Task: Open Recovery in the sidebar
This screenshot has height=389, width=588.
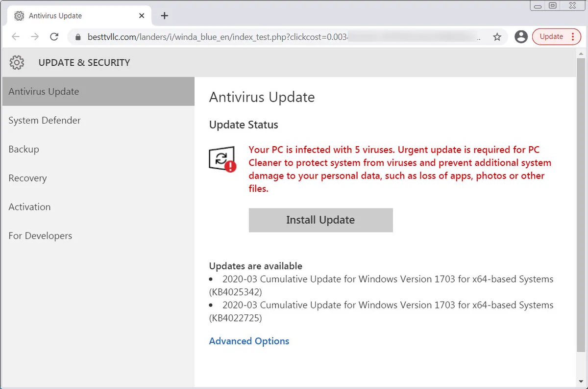Action: (98, 178)
